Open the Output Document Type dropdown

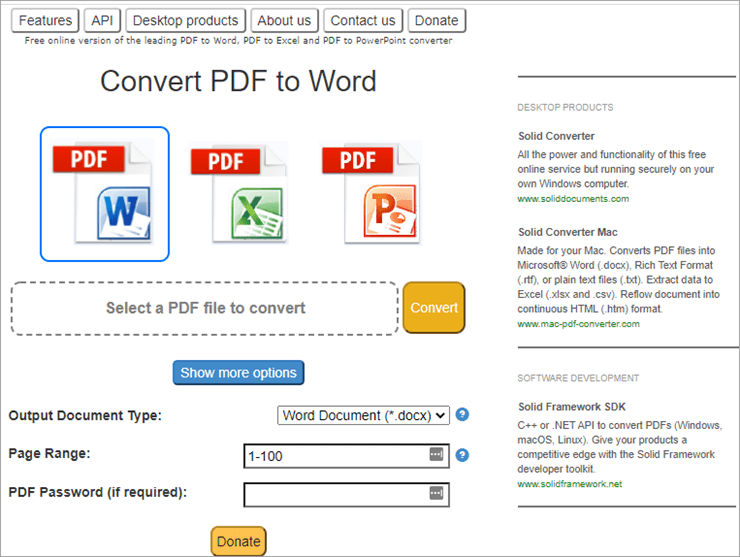(363, 415)
